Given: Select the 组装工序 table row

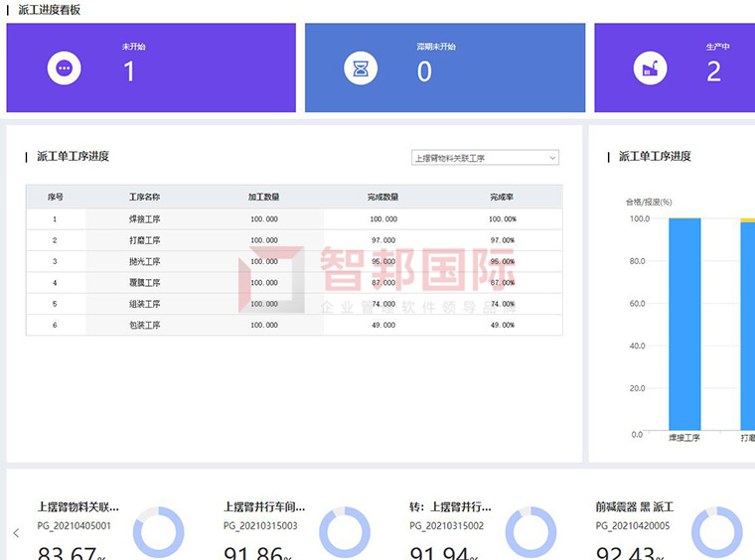Looking at the screenshot, I should (x=294, y=304).
